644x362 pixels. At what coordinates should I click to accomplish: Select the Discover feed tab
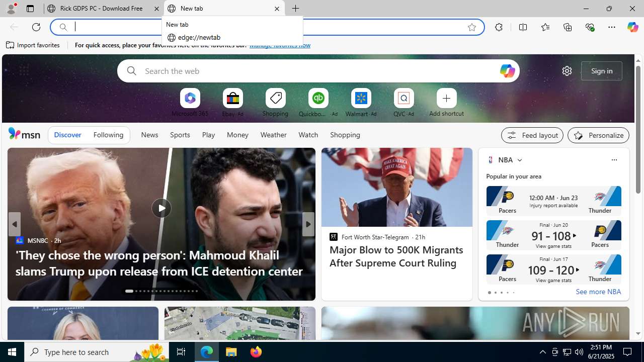coord(67,135)
